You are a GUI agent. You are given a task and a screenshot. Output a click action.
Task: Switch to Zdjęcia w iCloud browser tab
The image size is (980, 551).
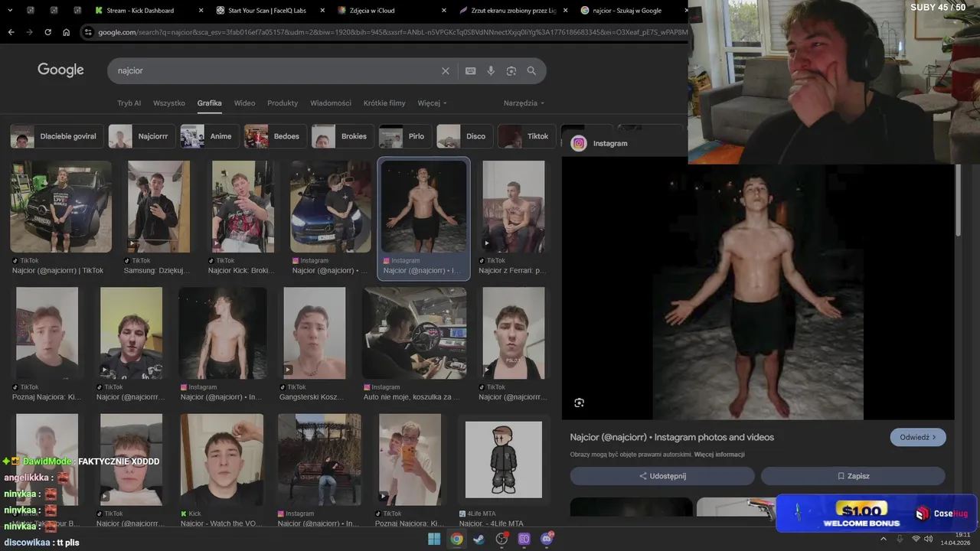tap(391, 11)
